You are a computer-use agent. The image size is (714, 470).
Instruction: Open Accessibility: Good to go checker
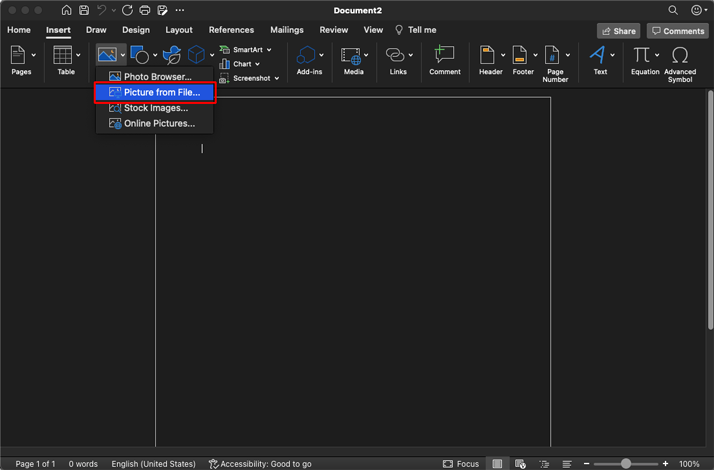pyautogui.click(x=260, y=464)
